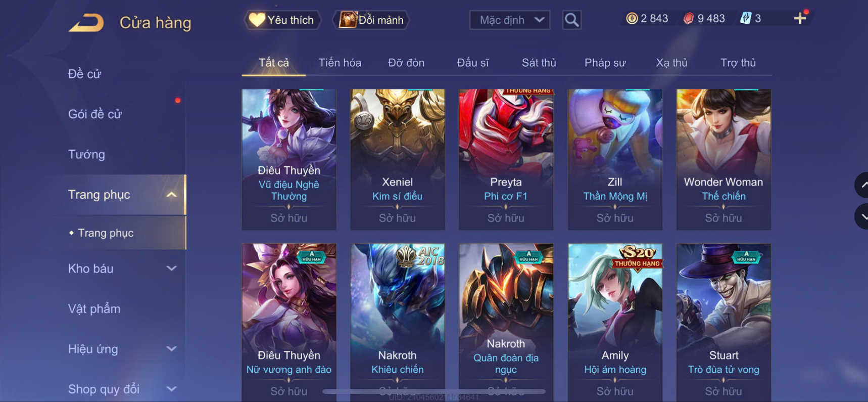Open Đổi mảnh fragment exchange icon
This screenshot has width=868, height=402.
tap(371, 20)
